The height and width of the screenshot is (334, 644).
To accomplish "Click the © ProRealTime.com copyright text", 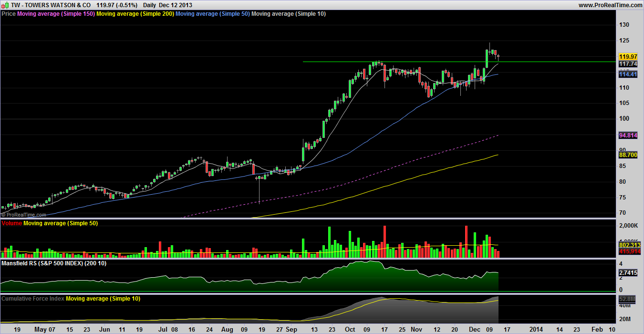I will (24, 215).
